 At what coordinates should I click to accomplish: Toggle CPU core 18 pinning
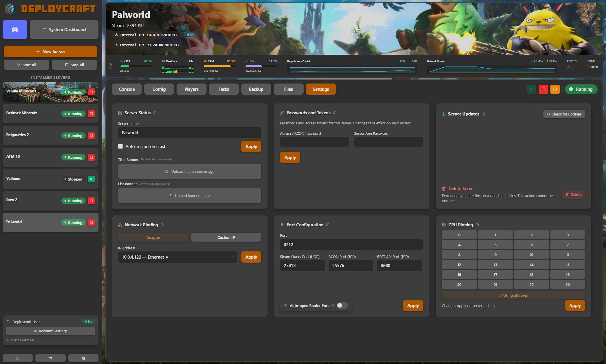(531, 274)
